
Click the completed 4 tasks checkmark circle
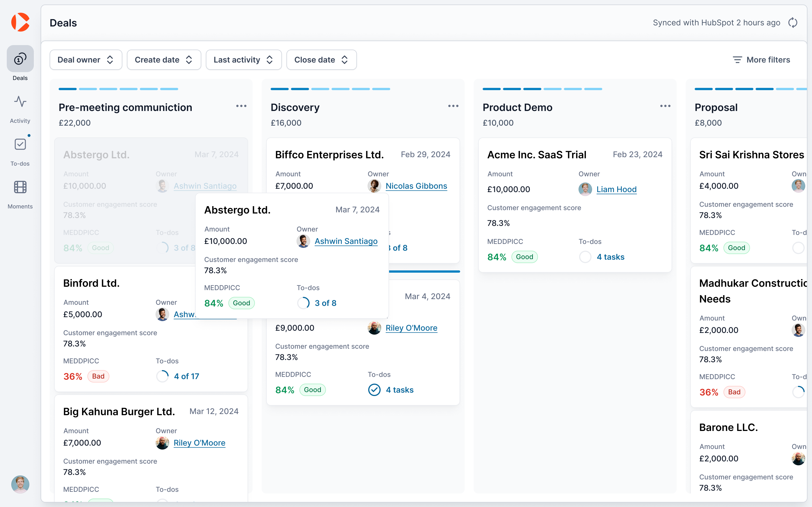(374, 390)
